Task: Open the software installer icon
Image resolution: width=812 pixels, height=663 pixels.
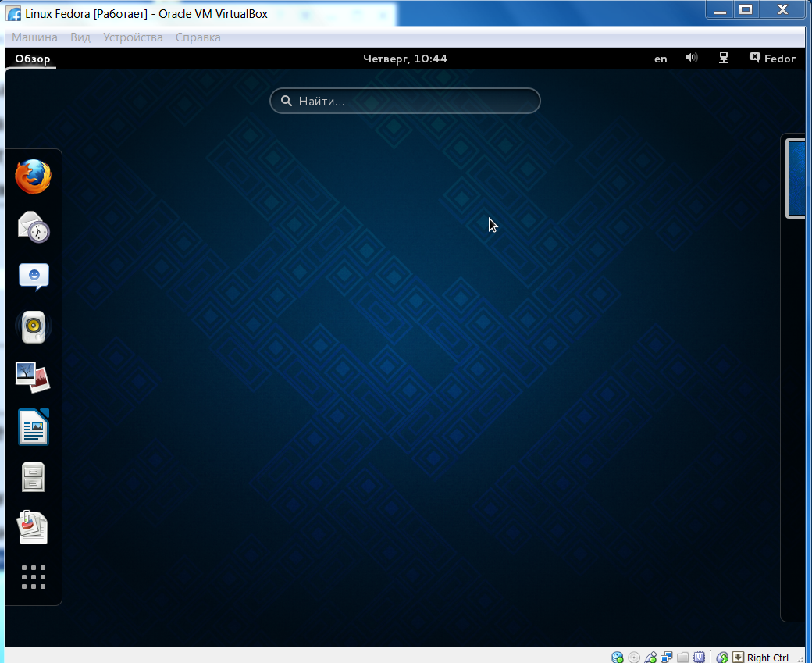Action: click(x=34, y=527)
